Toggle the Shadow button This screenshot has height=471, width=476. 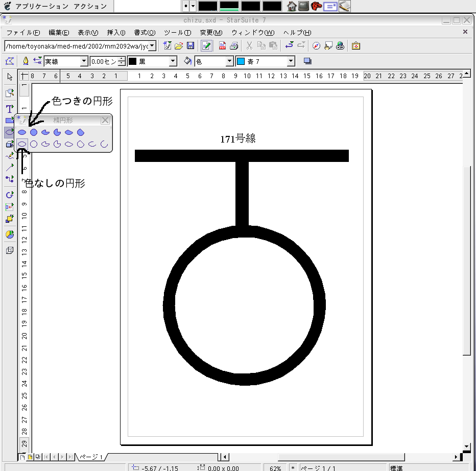coord(307,61)
